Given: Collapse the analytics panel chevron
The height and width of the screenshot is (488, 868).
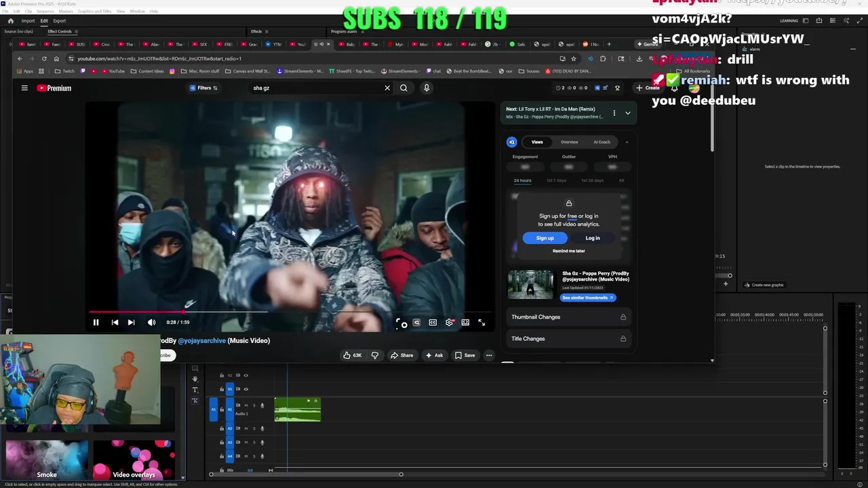Looking at the screenshot, I should coord(627,142).
